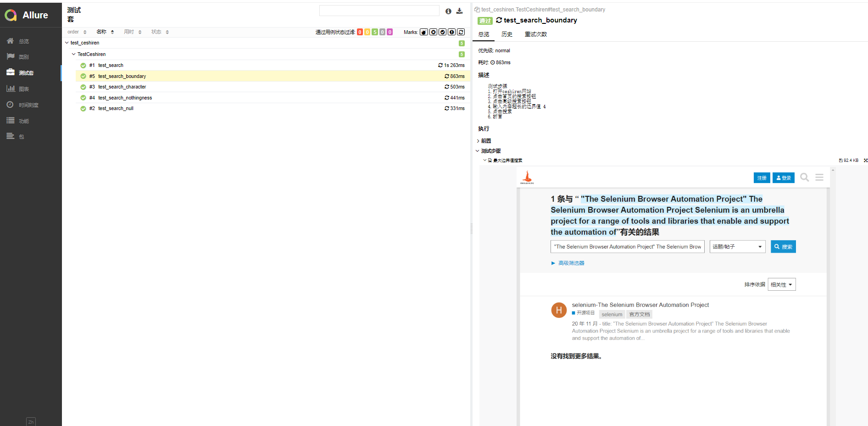Sort test list by 名称 name
This screenshot has width=868, height=426.
[105, 32]
